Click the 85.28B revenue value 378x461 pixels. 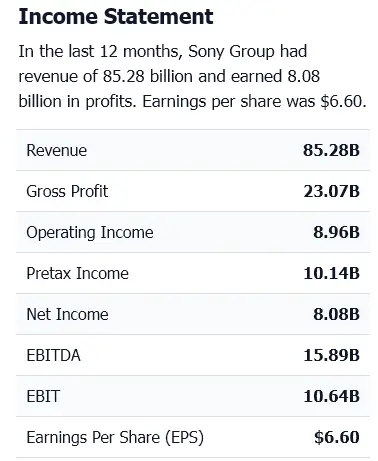click(331, 150)
